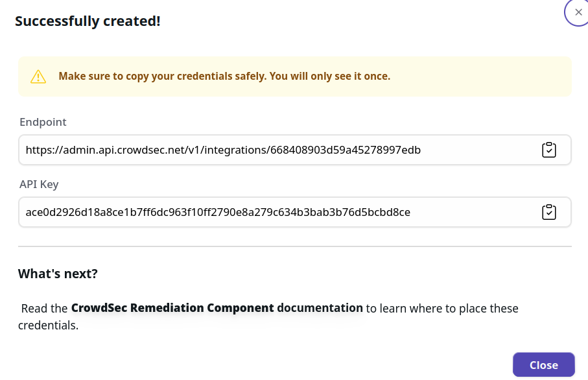Click the Endpoint field label
588x380 pixels.
[43, 122]
